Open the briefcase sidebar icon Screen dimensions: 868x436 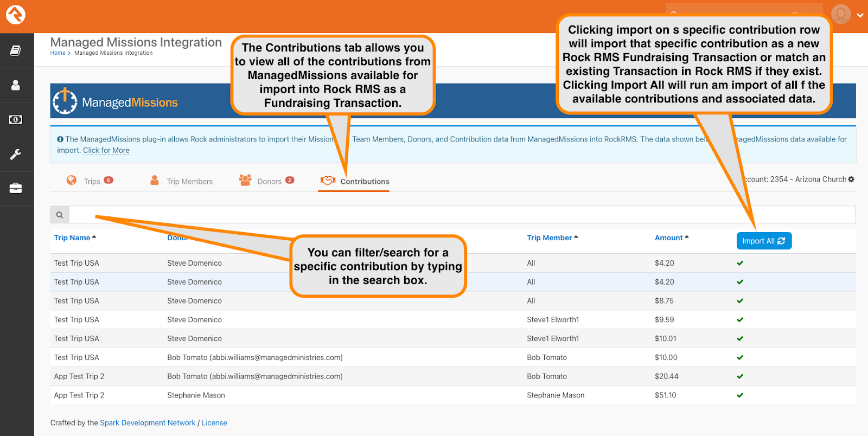tap(16, 188)
